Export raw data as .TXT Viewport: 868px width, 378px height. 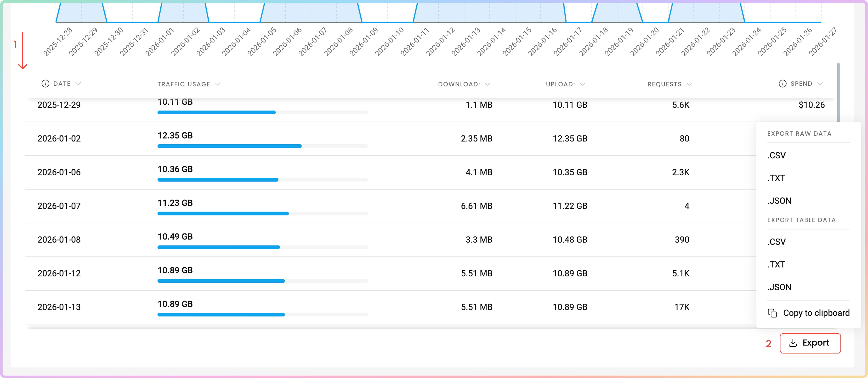tap(776, 178)
